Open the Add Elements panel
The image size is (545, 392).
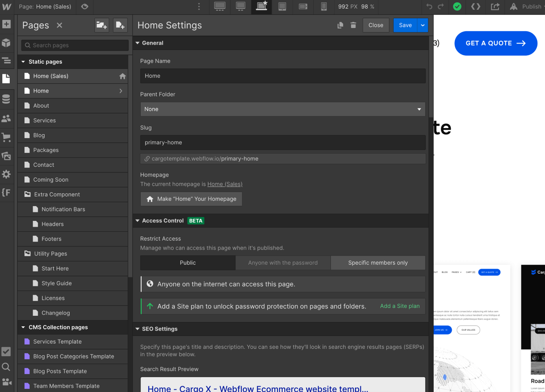click(x=6, y=24)
